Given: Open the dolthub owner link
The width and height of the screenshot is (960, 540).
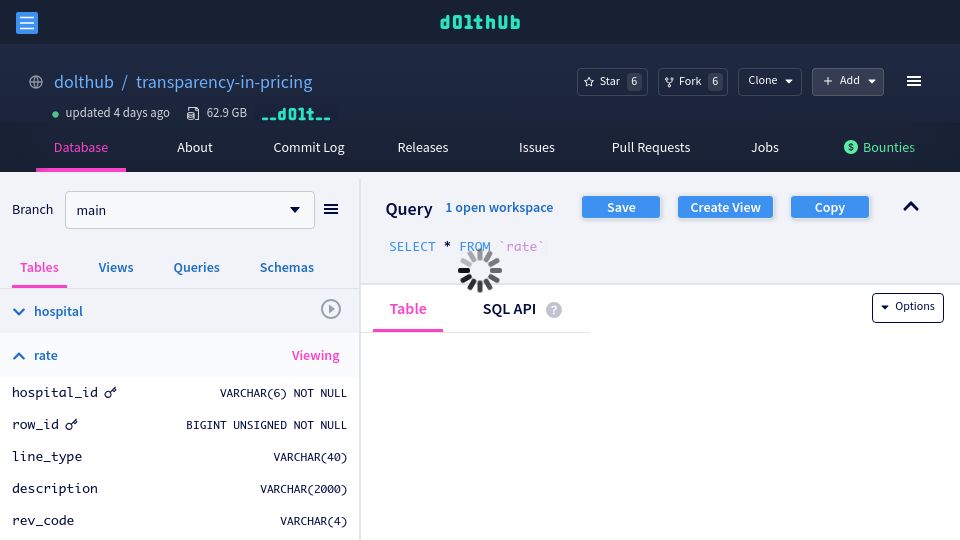Looking at the screenshot, I should tap(84, 82).
